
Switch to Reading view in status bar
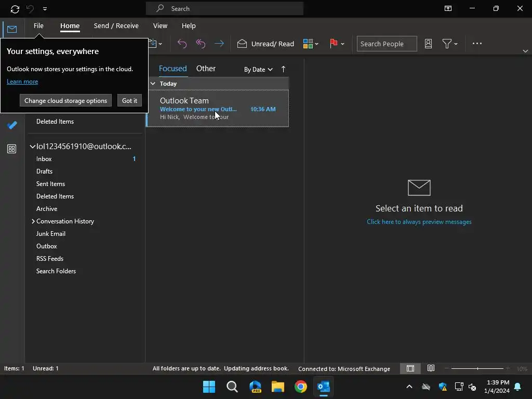(431, 368)
